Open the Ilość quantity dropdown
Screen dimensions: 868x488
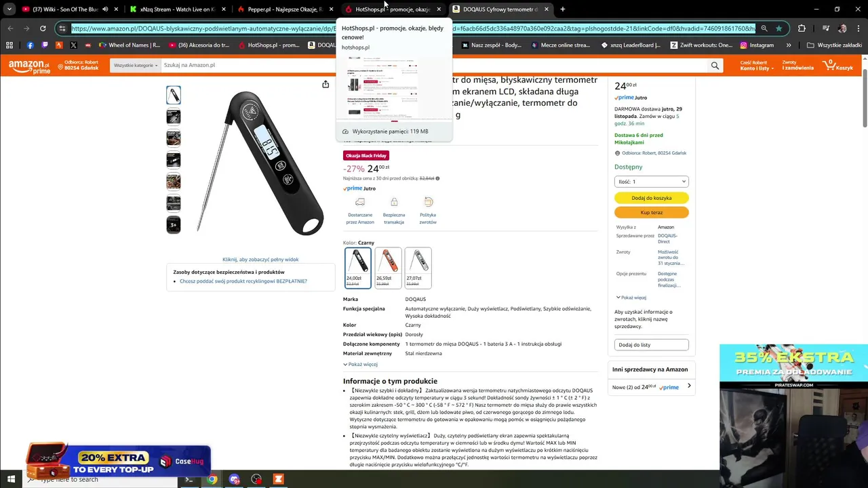tap(651, 182)
